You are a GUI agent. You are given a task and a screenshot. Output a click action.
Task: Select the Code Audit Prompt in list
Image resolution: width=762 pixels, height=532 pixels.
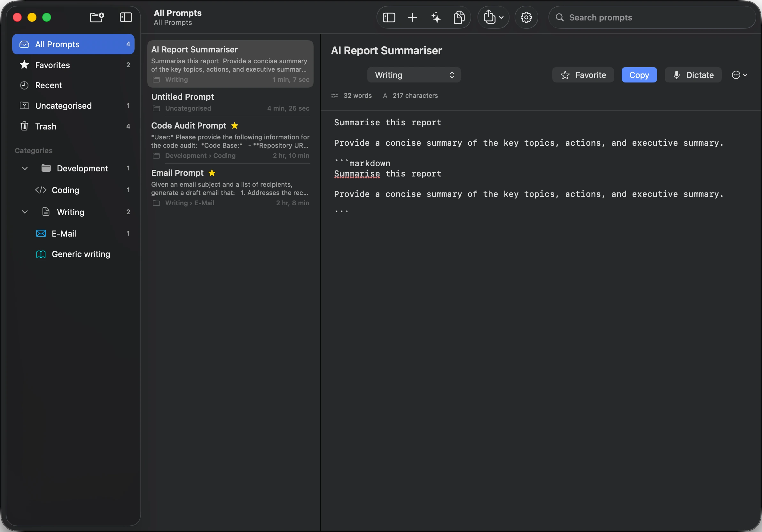230,140
